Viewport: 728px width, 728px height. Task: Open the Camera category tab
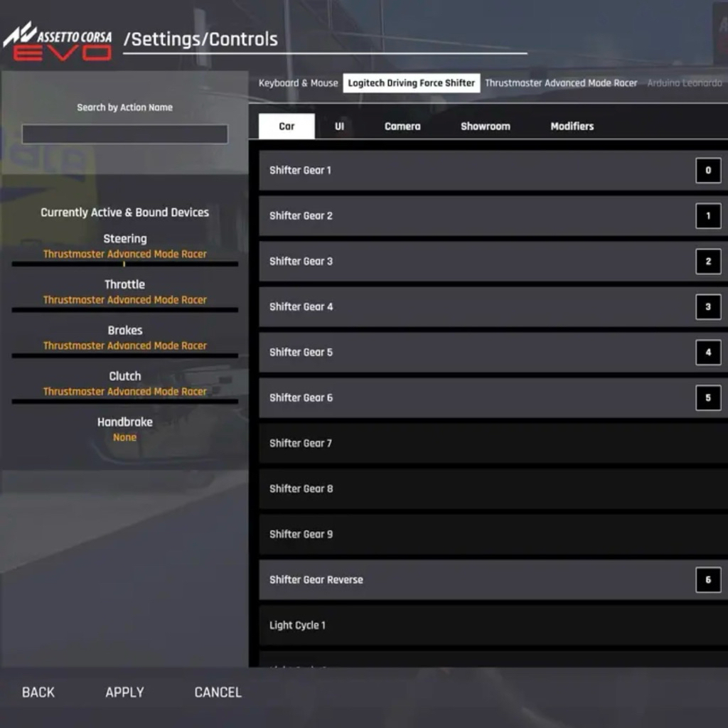coord(402,127)
